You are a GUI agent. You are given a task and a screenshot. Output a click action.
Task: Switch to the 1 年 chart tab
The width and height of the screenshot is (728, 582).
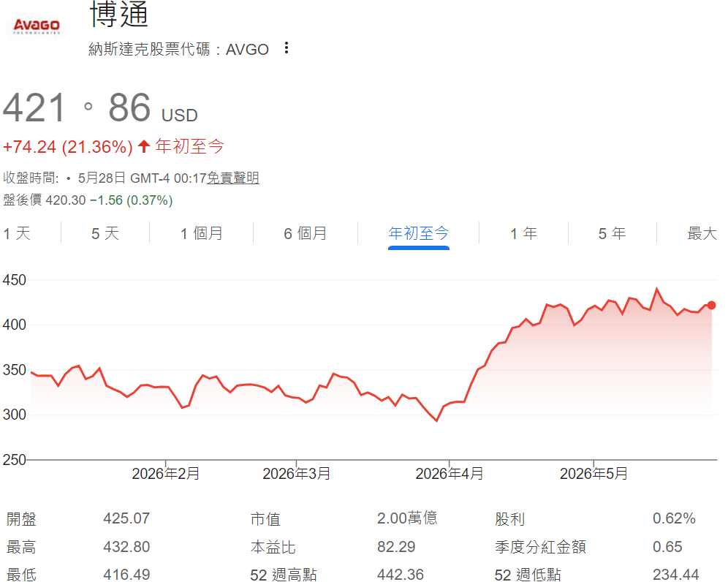click(x=524, y=233)
